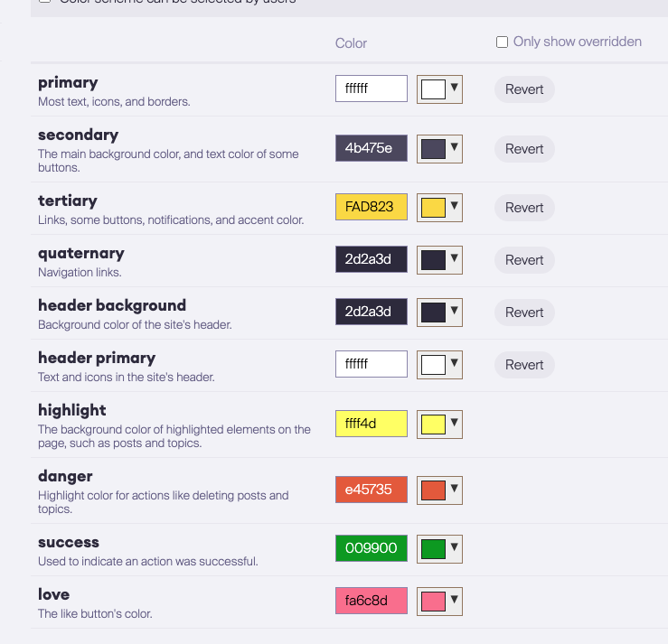Revert the quaternary color
The image size is (668, 644).
(524, 260)
